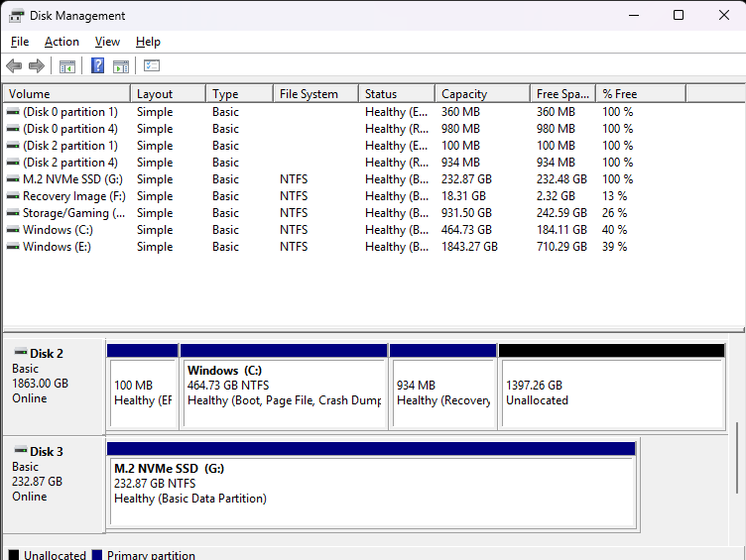Select the 'Windows (C:)' volume name in list

(x=59, y=230)
